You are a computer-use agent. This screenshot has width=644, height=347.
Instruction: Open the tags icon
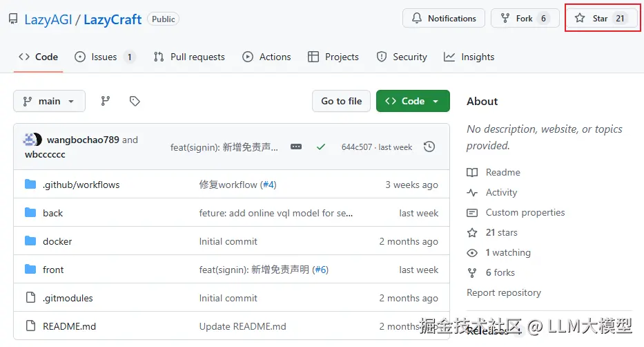click(135, 101)
